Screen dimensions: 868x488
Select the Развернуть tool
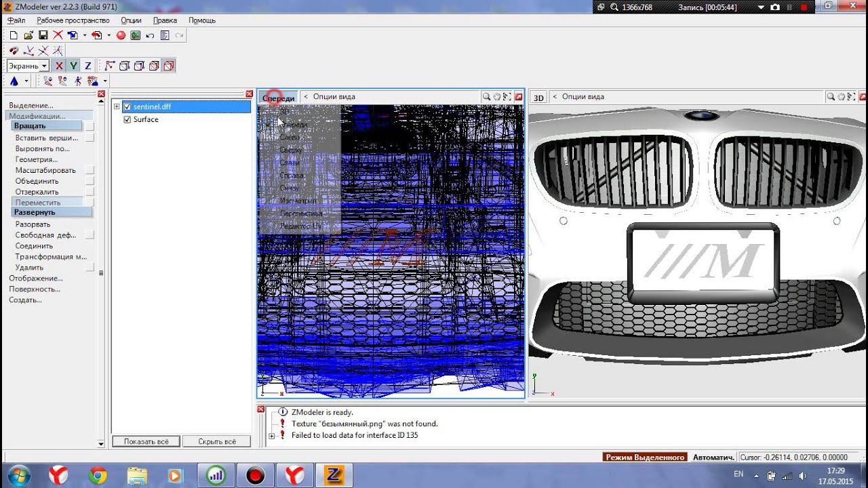(x=52, y=212)
